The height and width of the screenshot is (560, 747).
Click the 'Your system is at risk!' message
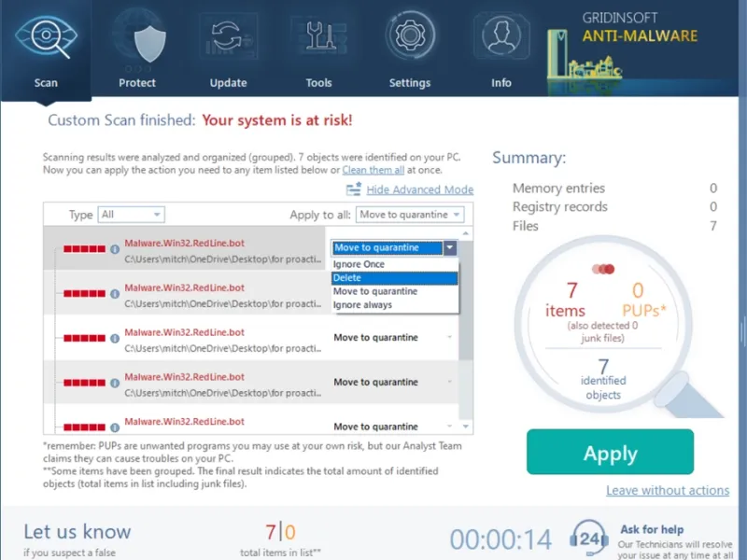coord(277,120)
